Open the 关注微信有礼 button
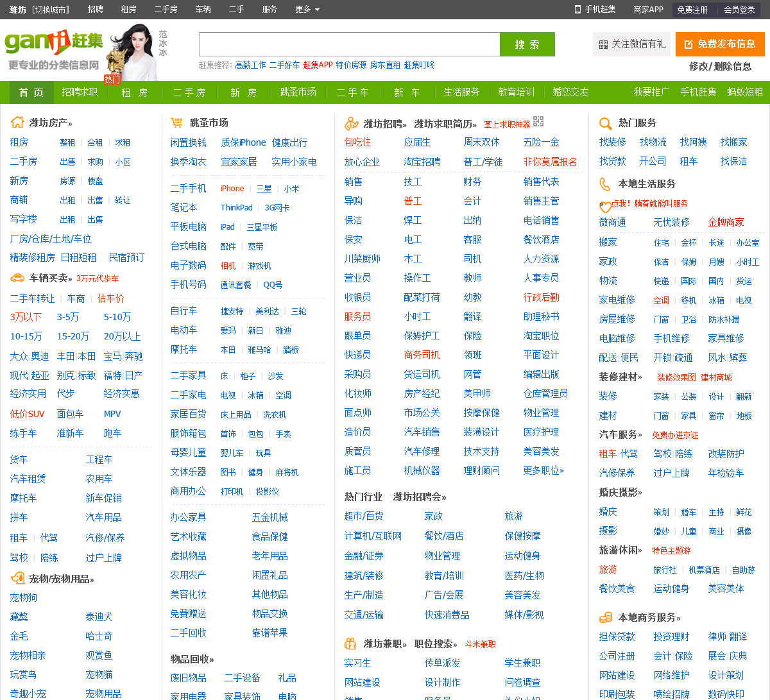 click(631, 44)
